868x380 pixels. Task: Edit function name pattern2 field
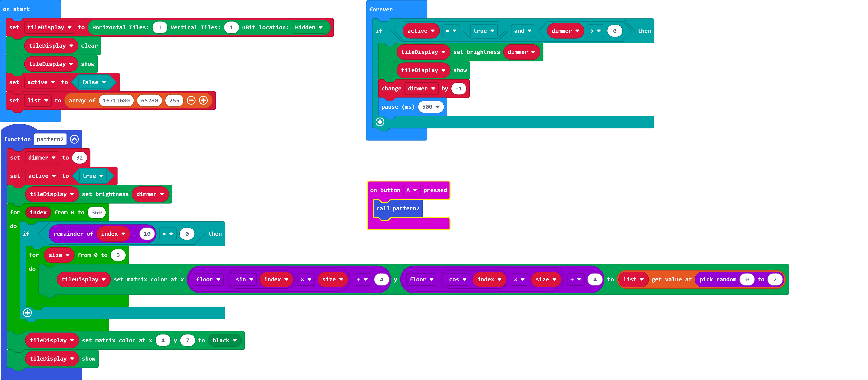(50, 140)
